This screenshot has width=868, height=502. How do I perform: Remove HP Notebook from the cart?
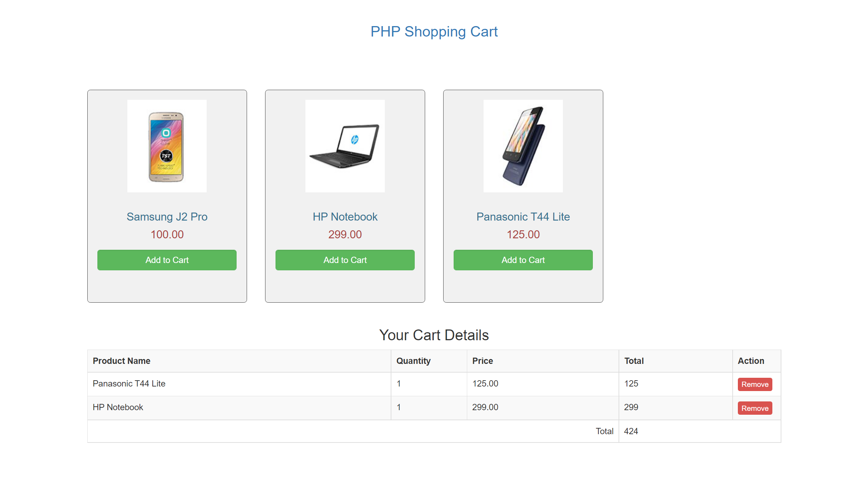(754, 408)
